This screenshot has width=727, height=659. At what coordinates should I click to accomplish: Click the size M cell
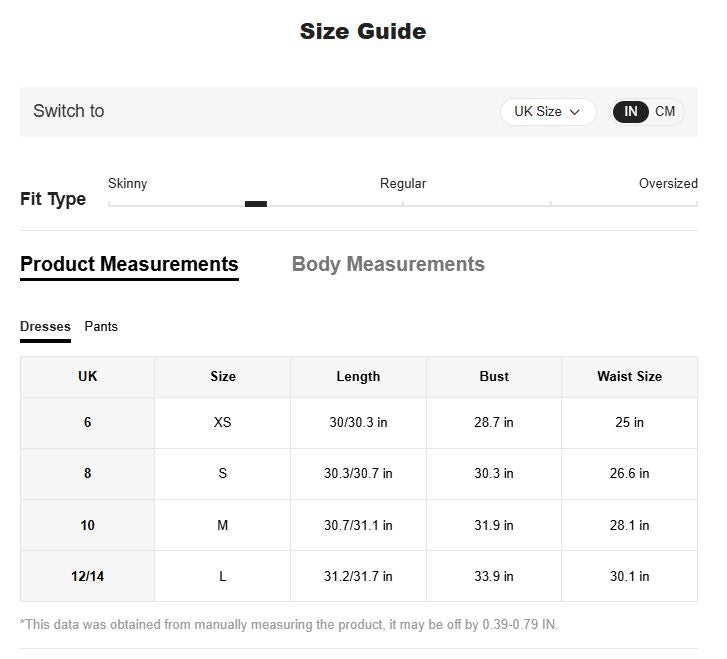223,525
